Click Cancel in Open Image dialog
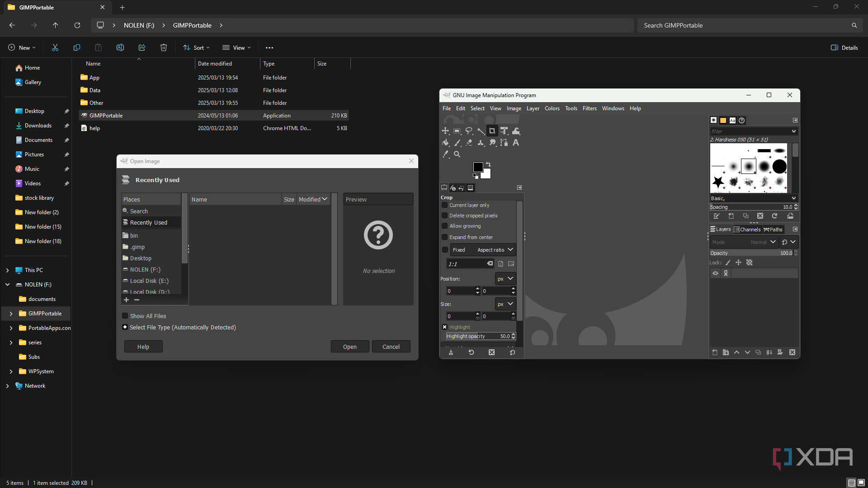Screen dimensions: 868x488 point(391,347)
